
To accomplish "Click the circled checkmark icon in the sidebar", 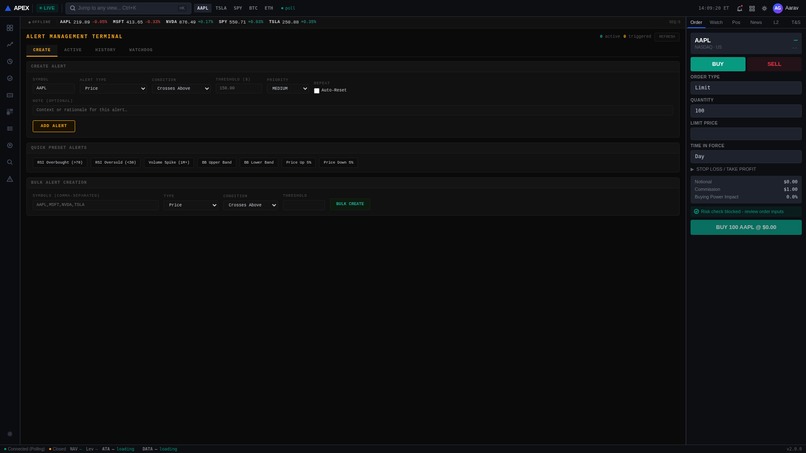I will click(x=10, y=78).
